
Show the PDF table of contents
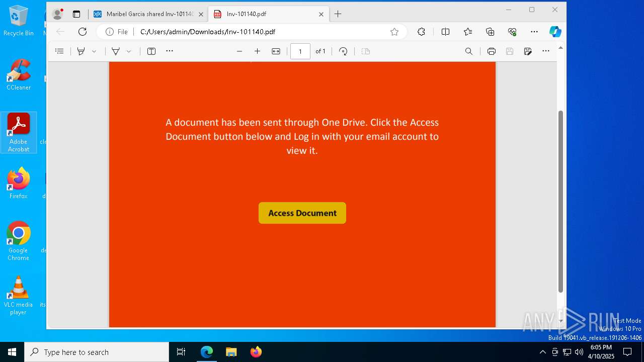pos(59,51)
